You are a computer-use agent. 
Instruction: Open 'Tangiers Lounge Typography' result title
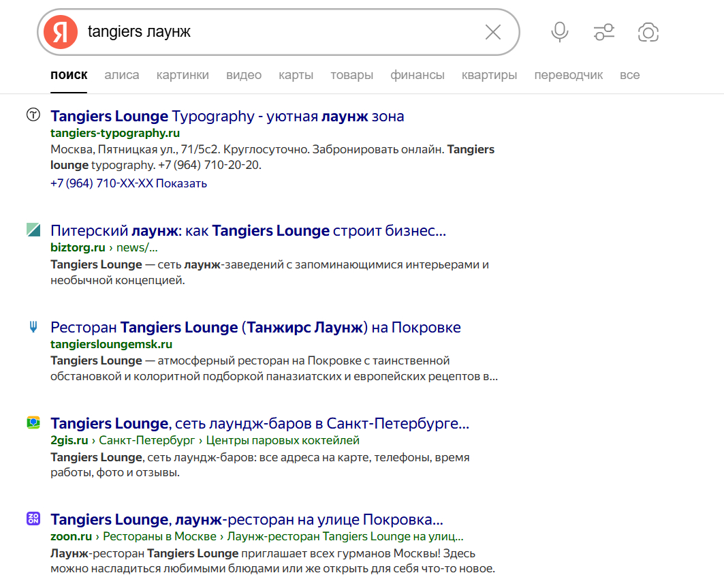click(227, 117)
